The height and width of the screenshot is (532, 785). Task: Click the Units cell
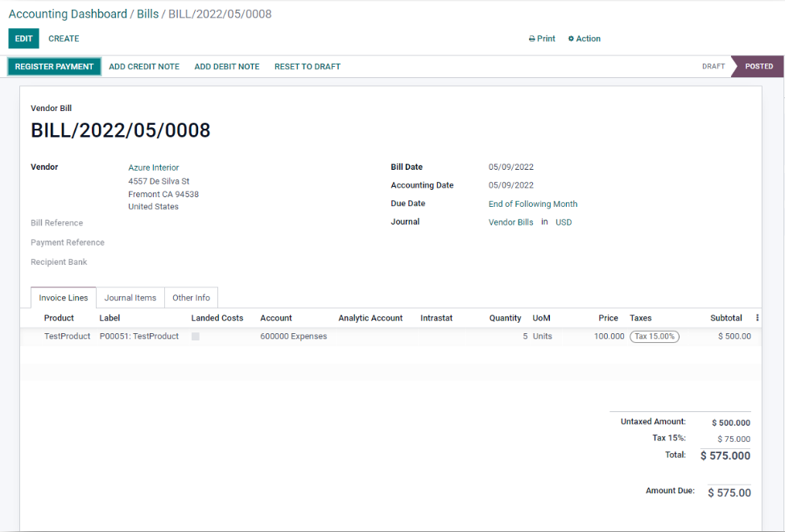[542, 336]
